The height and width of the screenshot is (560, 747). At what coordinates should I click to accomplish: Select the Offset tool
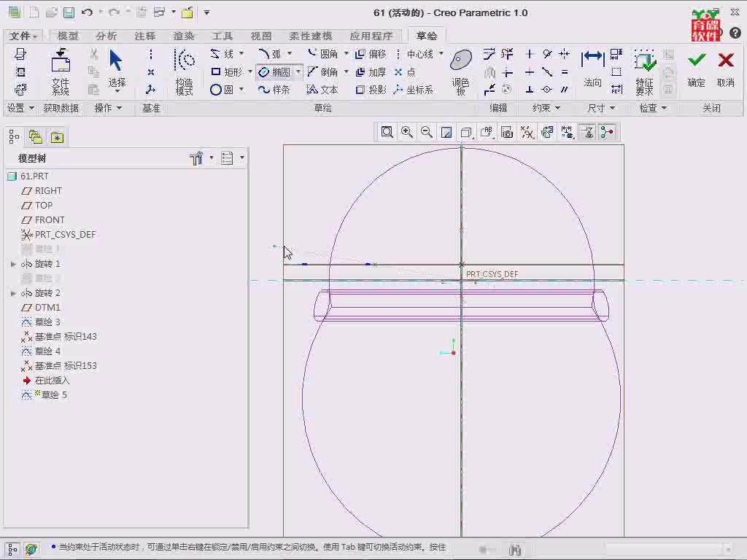371,54
